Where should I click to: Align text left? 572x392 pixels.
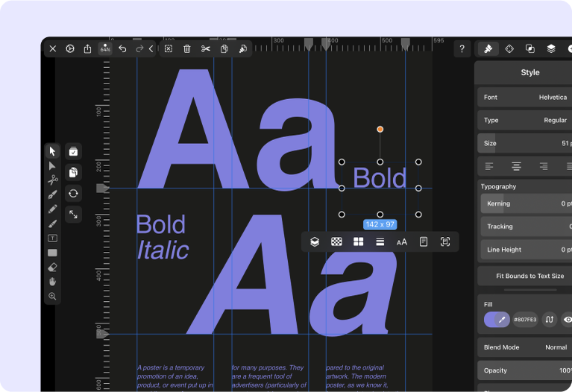point(489,166)
